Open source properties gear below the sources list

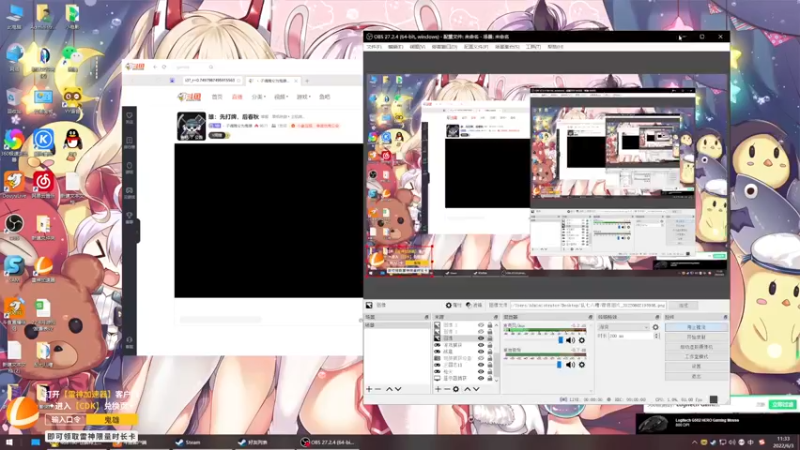[x=456, y=389]
